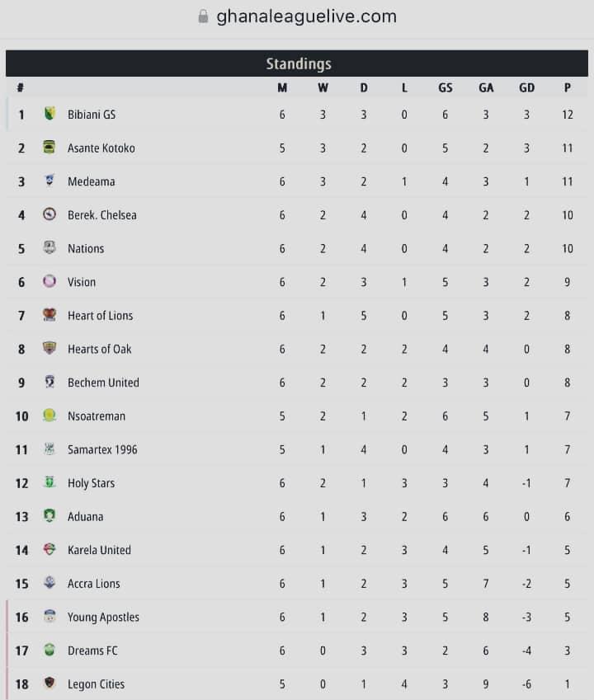Click the Bibiani GS club crest
Viewport: 594px width, 700px height.
49,114
